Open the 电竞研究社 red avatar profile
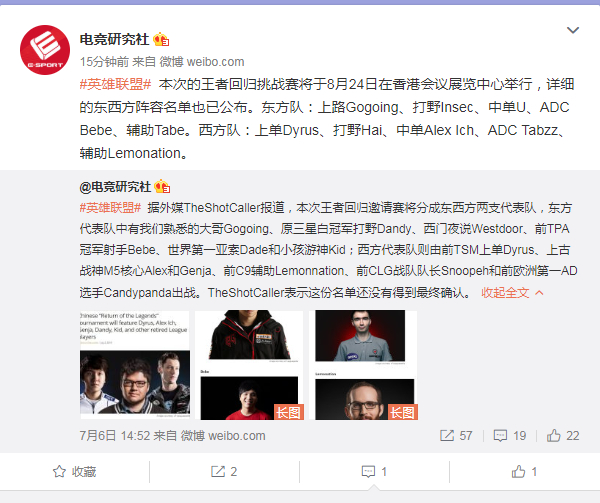This screenshot has height=503, width=600. (45, 50)
